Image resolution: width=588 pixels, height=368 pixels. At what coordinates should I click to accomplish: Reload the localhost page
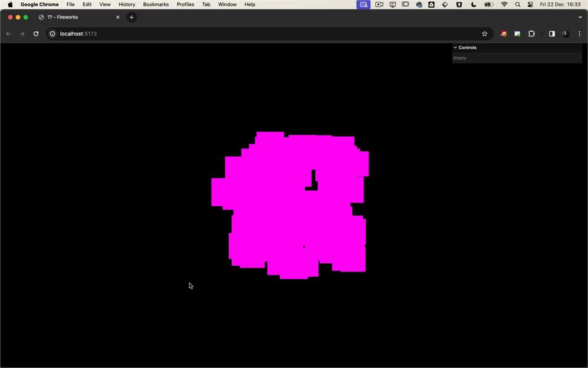click(x=36, y=34)
